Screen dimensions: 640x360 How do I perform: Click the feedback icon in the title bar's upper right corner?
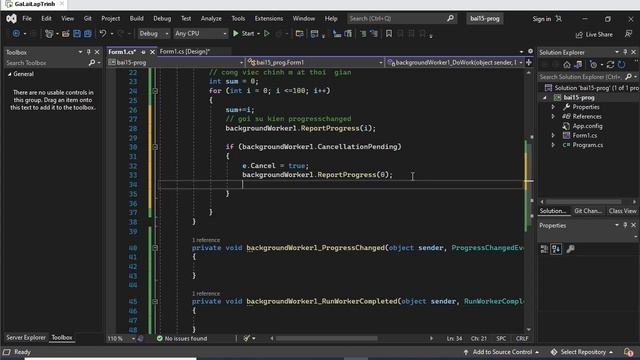[629, 34]
